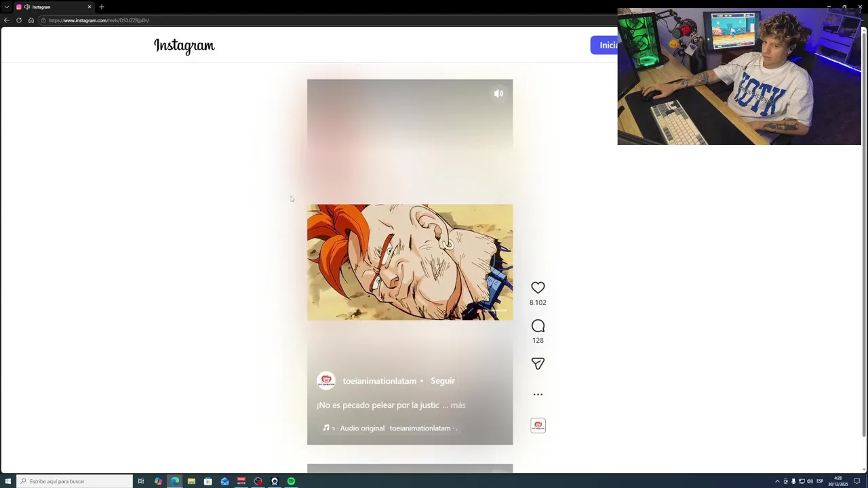
Task: Open the Mail taskbar icon
Action: tap(224, 481)
